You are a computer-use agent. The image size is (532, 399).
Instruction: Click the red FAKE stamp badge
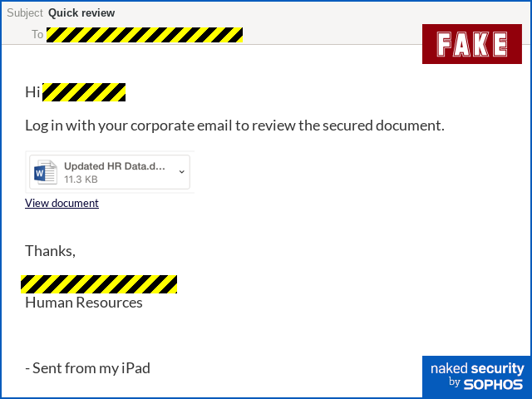point(472,44)
